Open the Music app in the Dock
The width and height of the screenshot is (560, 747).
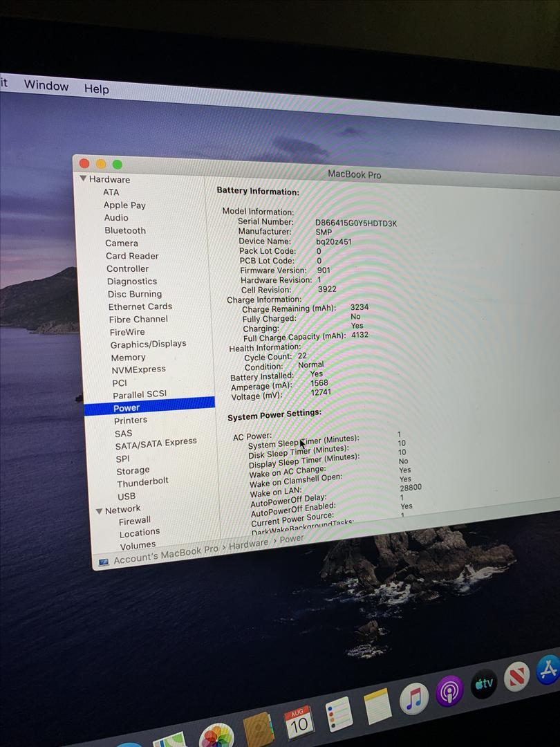[x=413, y=699]
